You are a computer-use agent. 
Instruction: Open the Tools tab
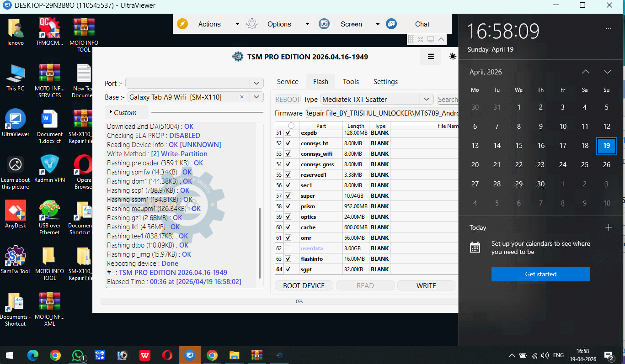351,82
